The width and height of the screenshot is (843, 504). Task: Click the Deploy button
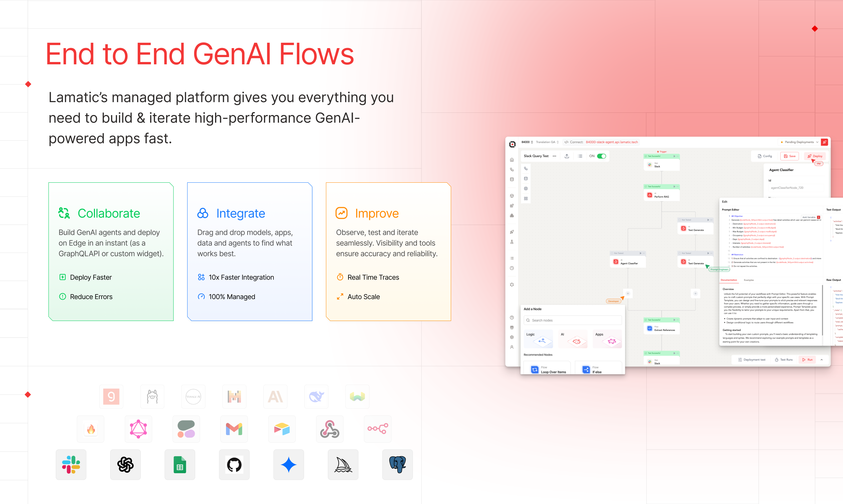815,156
